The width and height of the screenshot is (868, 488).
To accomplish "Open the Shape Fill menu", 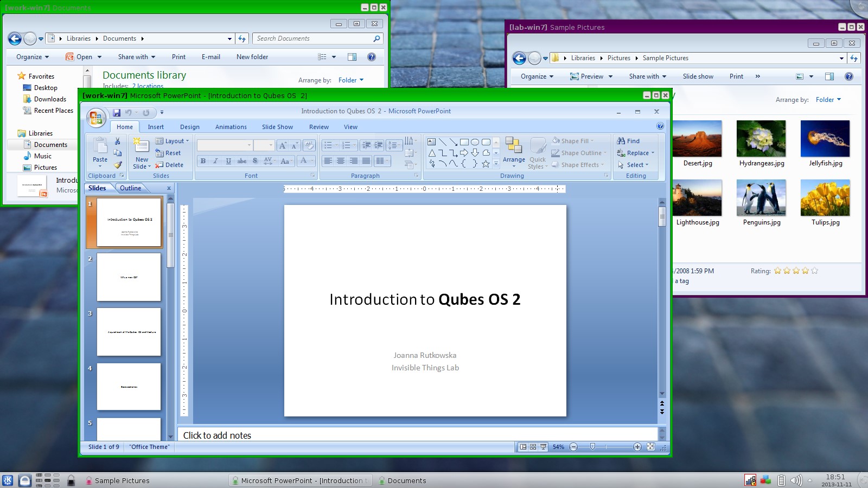I will point(574,141).
